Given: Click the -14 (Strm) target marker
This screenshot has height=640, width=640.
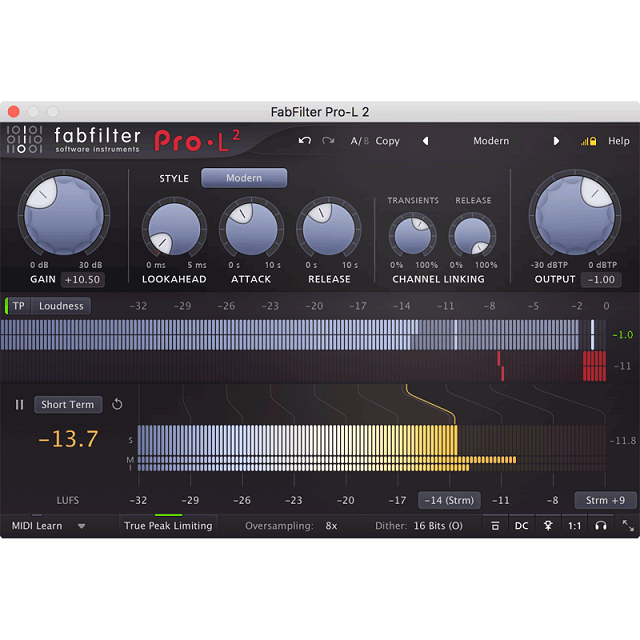Looking at the screenshot, I should coord(449,500).
